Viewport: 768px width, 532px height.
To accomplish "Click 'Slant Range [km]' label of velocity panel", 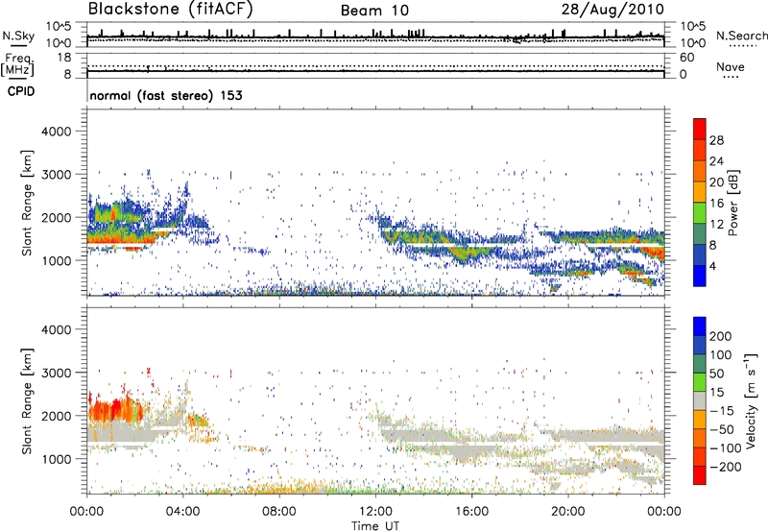I will (27, 400).
